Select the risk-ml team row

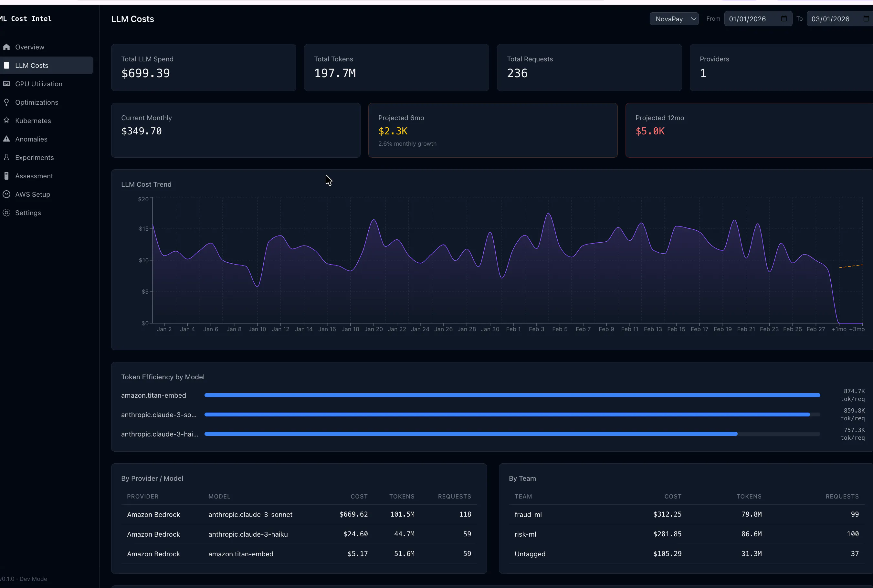pyautogui.click(x=687, y=534)
